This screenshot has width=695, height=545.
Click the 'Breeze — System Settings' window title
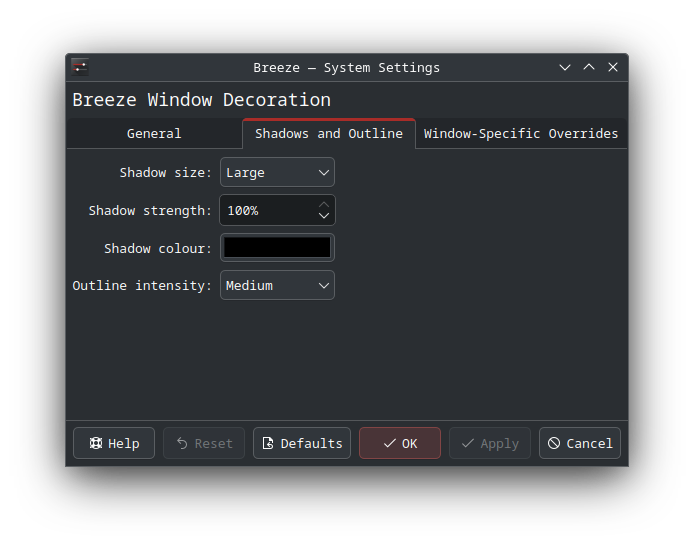pyautogui.click(x=347, y=68)
